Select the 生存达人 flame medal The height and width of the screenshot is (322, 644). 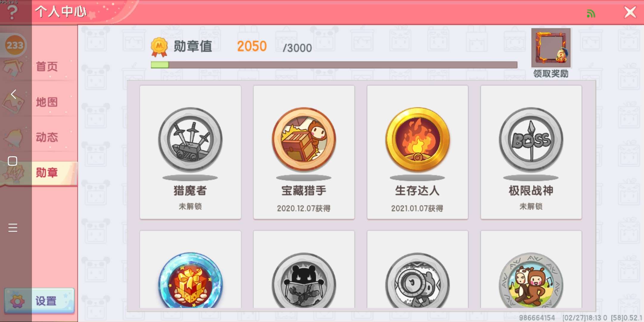click(417, 152)
